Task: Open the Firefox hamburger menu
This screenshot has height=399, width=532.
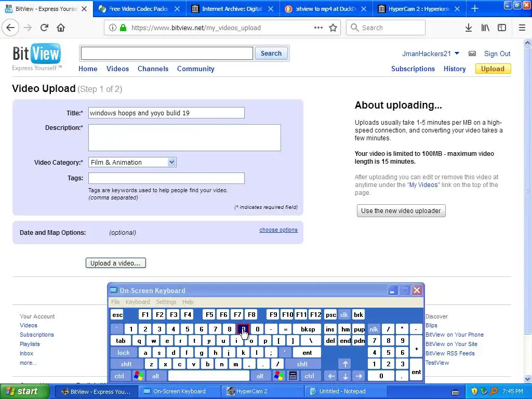Action: pyautogui.click(x=522, y=28)
